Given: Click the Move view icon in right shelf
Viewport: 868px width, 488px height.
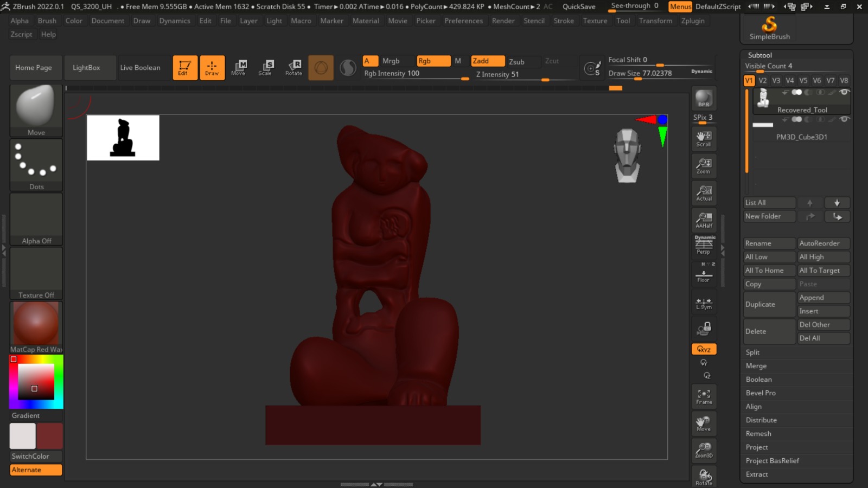Looking at the screenshot, I should [704, 423].
